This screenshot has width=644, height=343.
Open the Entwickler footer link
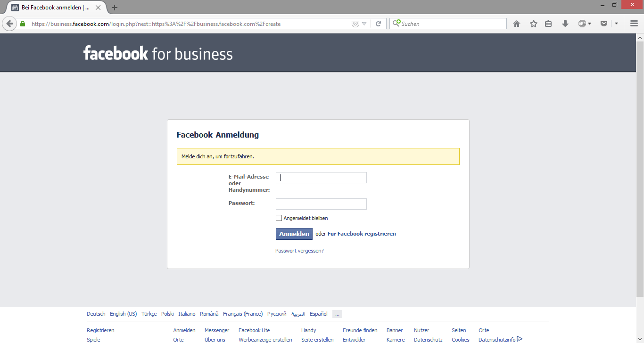(x=354, y=339)
